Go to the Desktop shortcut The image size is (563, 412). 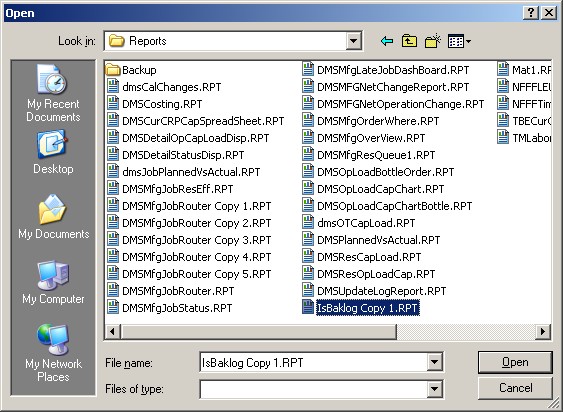[53, 153]
